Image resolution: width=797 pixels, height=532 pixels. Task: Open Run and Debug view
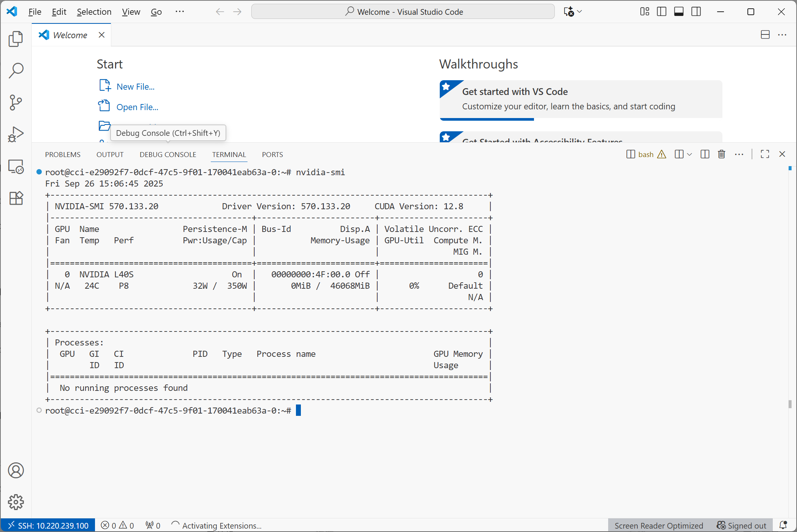coord(16,134)
